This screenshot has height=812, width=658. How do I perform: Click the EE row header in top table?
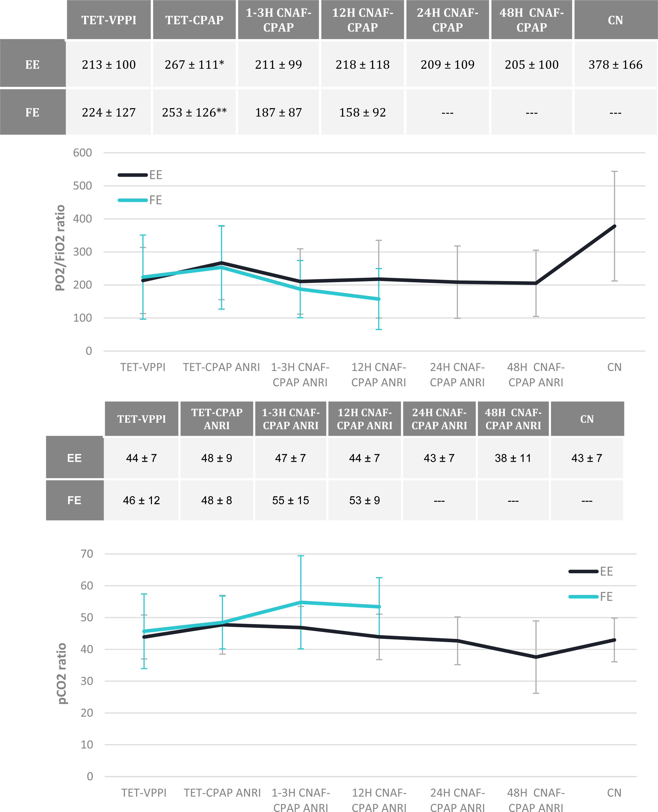(33, 65)
